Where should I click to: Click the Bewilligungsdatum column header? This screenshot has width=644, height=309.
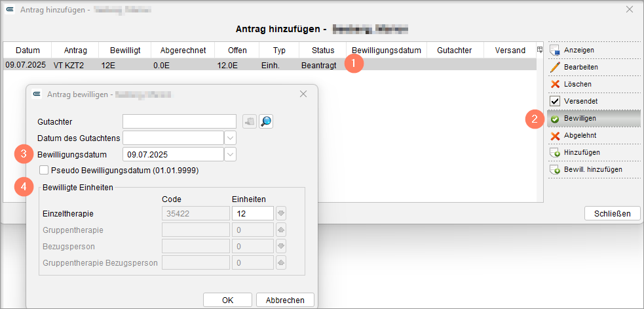pos(387,51)
